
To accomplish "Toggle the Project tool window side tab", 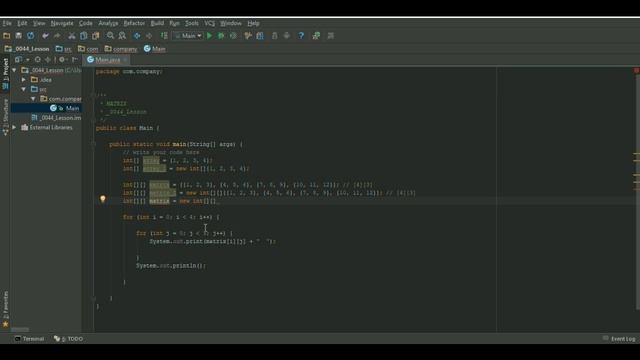I will point(5,73).
